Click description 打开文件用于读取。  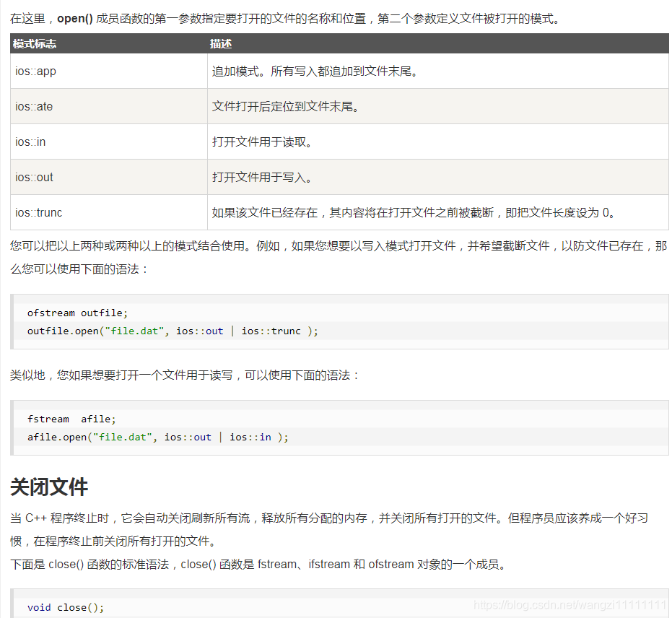[262, 142]
